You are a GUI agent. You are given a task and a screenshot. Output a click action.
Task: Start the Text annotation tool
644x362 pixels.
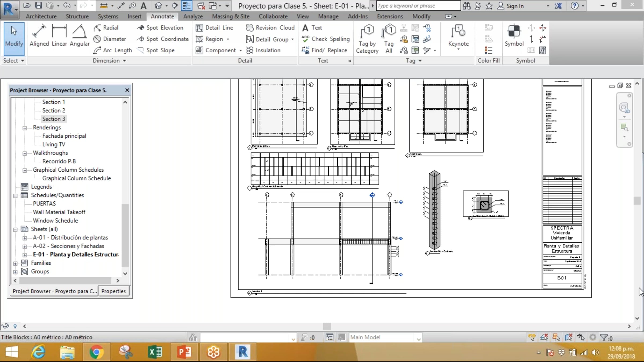[312, 28]
